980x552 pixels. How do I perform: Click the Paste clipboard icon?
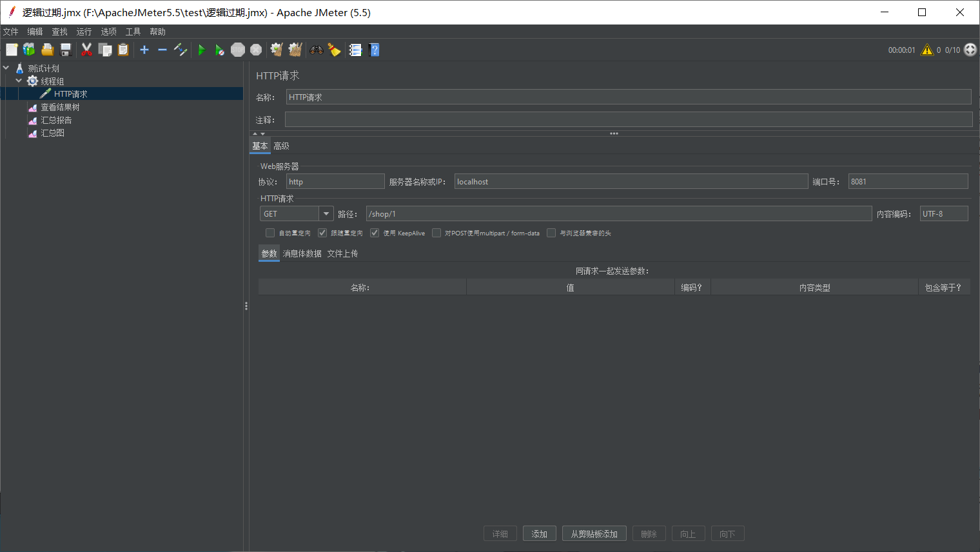point(123,50)
